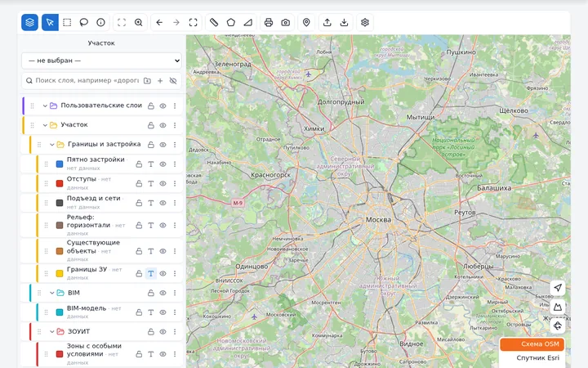The width and height of the screenshot is (588, 368).
Task: Hide the Подъезд и сети layer
Action: pyautogui.click(x=163, y=203)
